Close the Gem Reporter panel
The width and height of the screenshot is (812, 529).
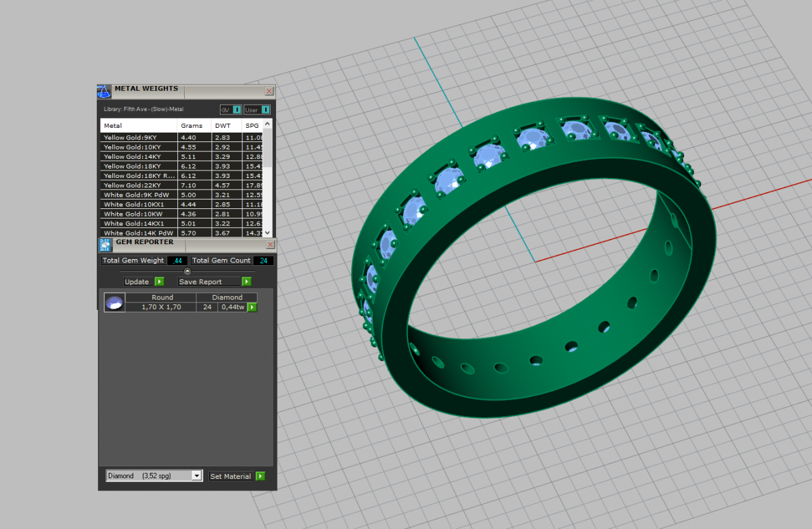[270, 244]
